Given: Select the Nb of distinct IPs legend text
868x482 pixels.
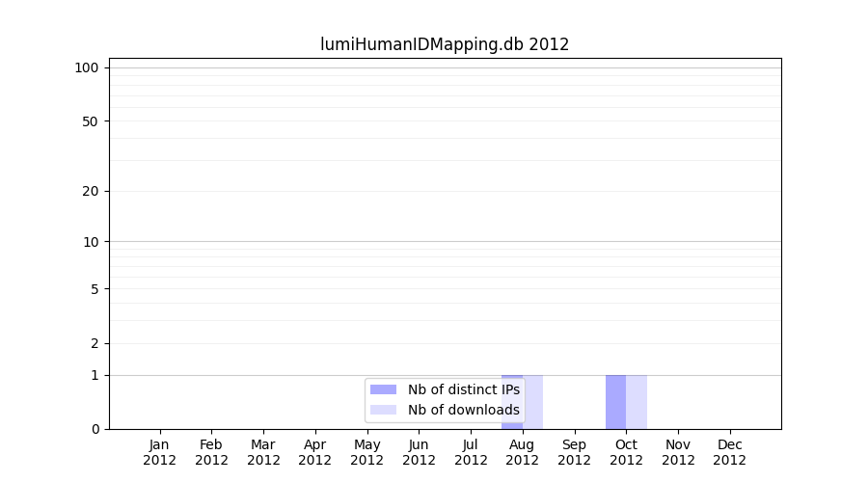Looking at the screenshot, I should 463,389.
